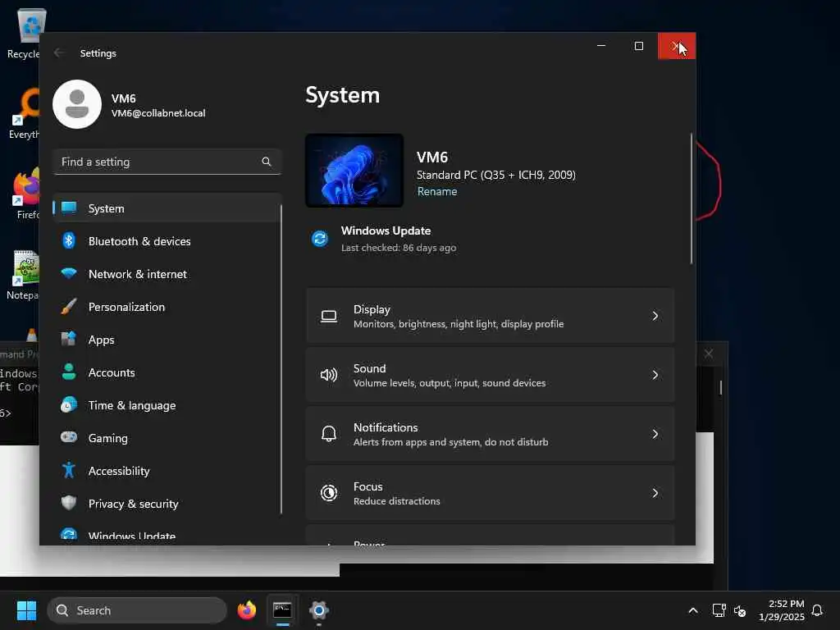Open the notification center bell
Screen dimensions: 840x630
817,610
